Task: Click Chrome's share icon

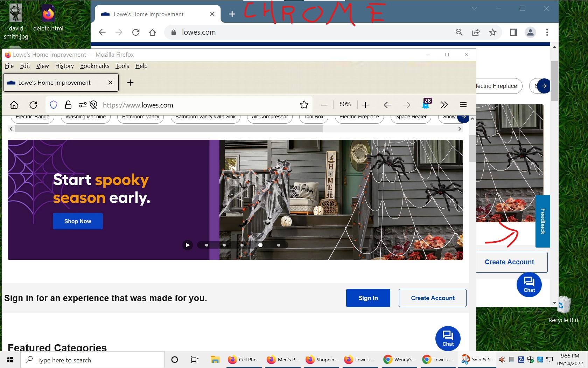Action: tap(476, 32)
